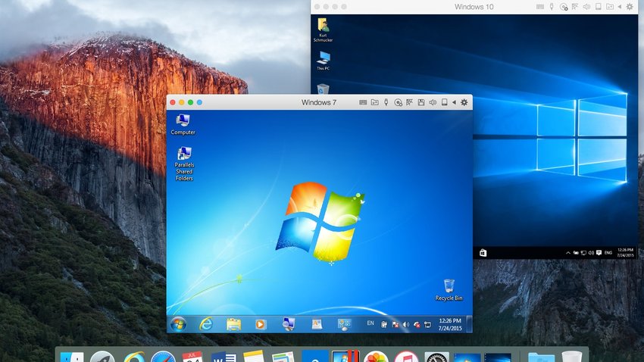Click shared folder icon in Windows 10 title bar
This screenshot has height=362, width=644.
pos(610,7)
